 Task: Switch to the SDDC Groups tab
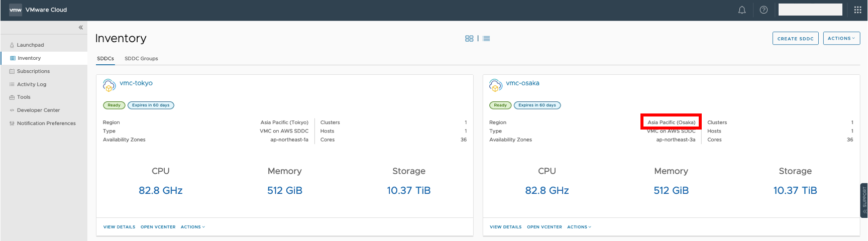141,59
